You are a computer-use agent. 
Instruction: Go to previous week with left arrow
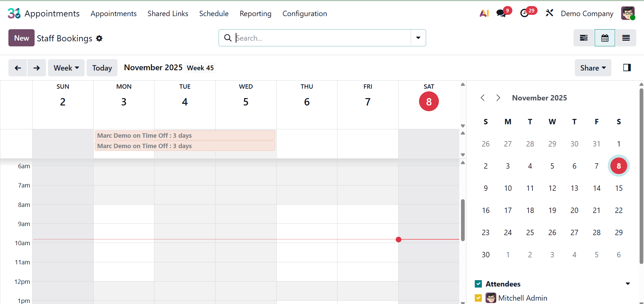[18, 68]
